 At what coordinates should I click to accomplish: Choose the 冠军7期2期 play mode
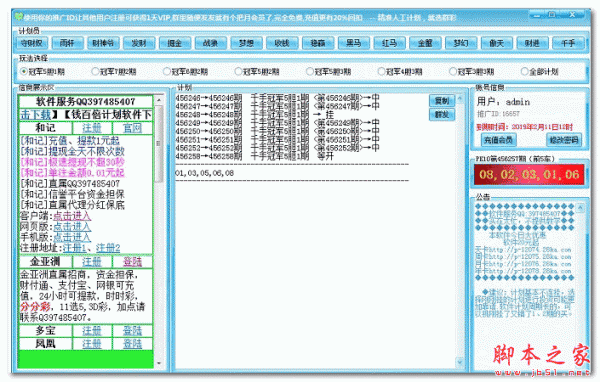[114, 72]
